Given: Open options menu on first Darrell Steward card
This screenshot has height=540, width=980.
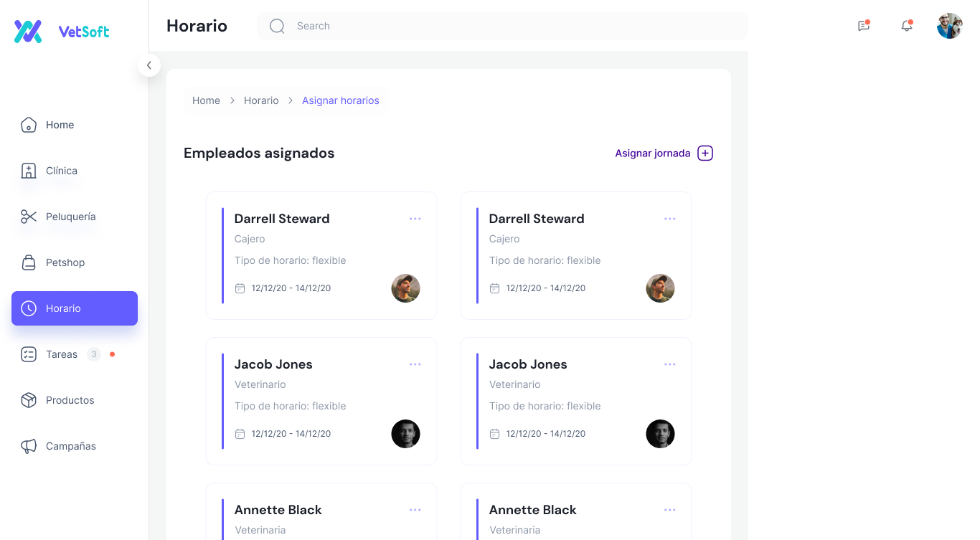Looking at the screenshot, I should tap(415, 219).
